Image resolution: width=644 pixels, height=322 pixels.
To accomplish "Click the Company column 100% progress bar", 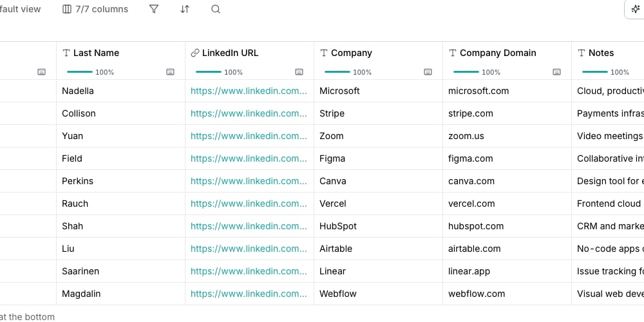I will tap(337, 72).
